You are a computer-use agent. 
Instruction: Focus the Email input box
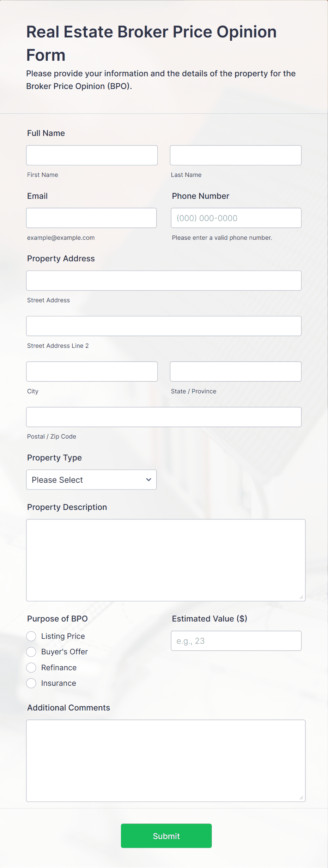coord(91,218)
